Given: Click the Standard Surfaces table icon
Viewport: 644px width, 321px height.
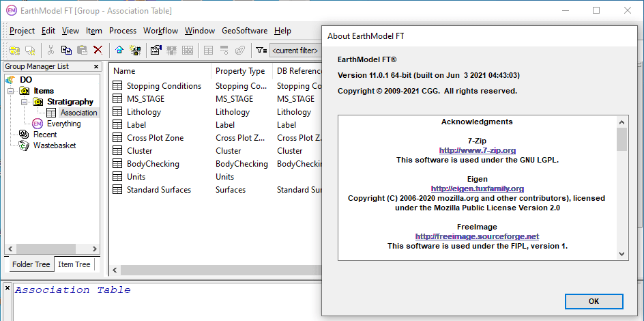Looking at the screenshot, I should 117,189.
